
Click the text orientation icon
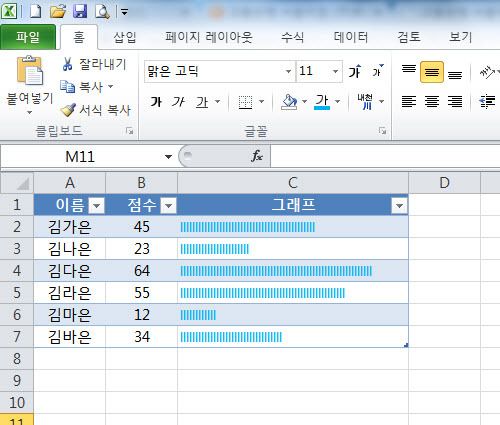click(487, 72)
